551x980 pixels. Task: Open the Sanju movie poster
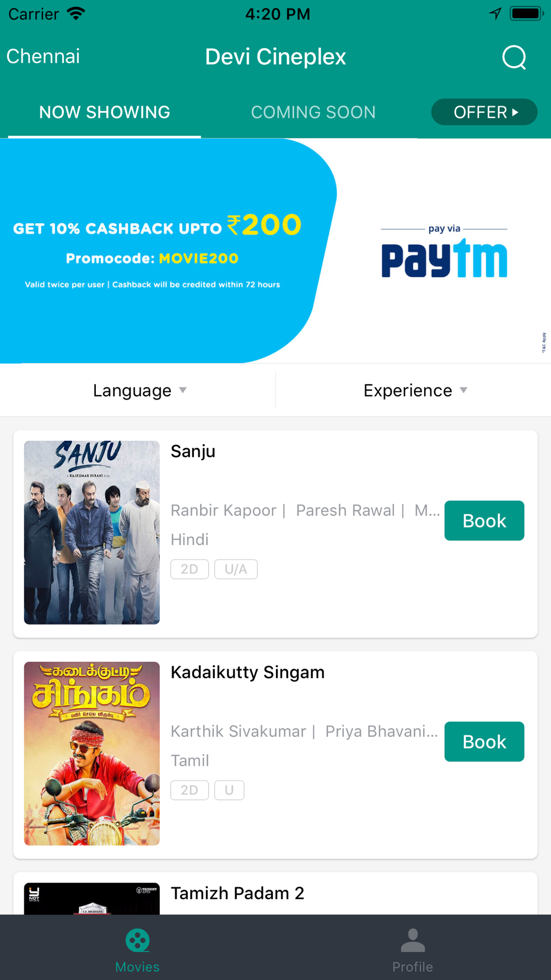tap(92, 532)
